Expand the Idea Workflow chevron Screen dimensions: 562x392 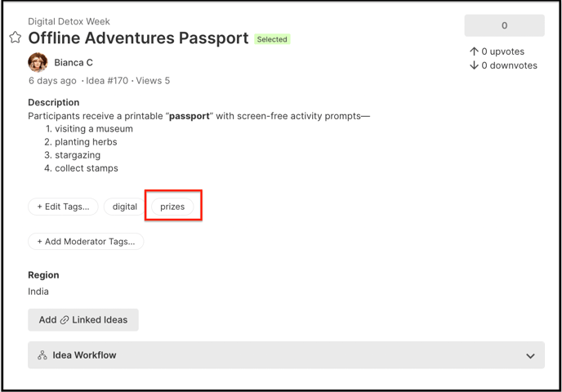[530, 356]
